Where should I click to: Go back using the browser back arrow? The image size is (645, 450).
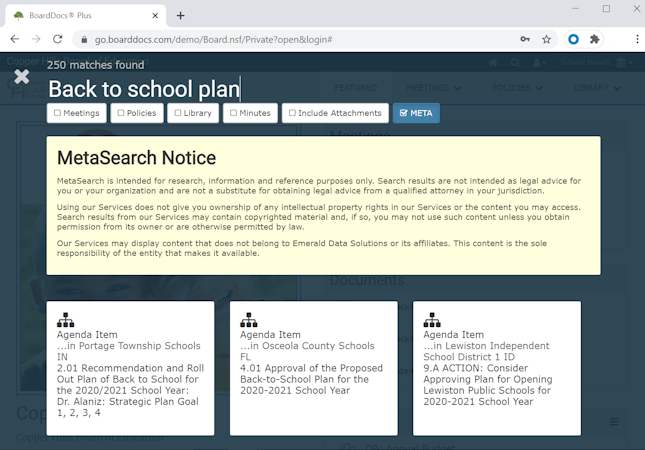pos(15,39)
